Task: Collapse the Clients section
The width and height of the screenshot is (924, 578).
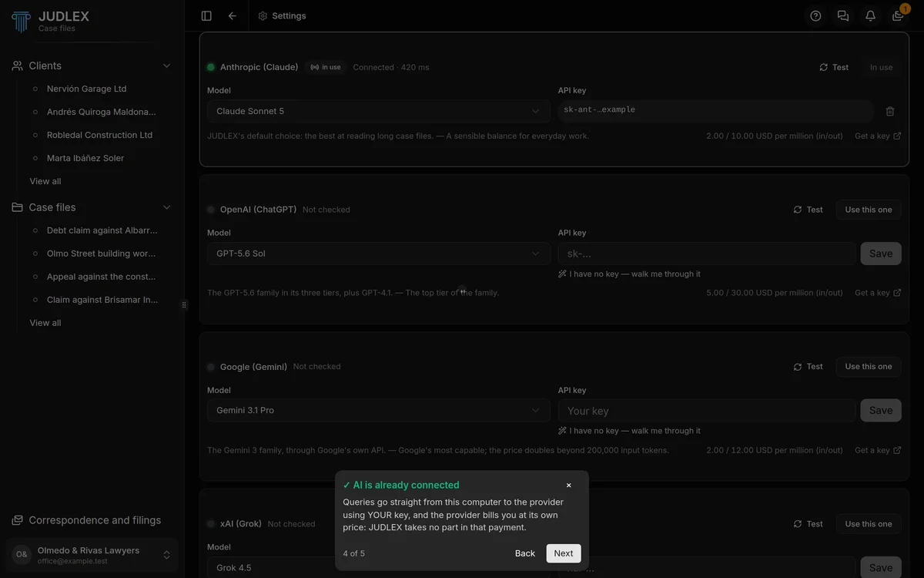Action: pos(166,66)
